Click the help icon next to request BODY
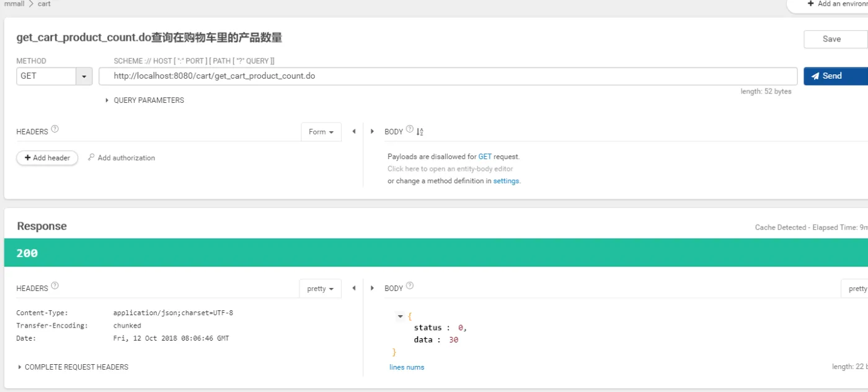 409,129
